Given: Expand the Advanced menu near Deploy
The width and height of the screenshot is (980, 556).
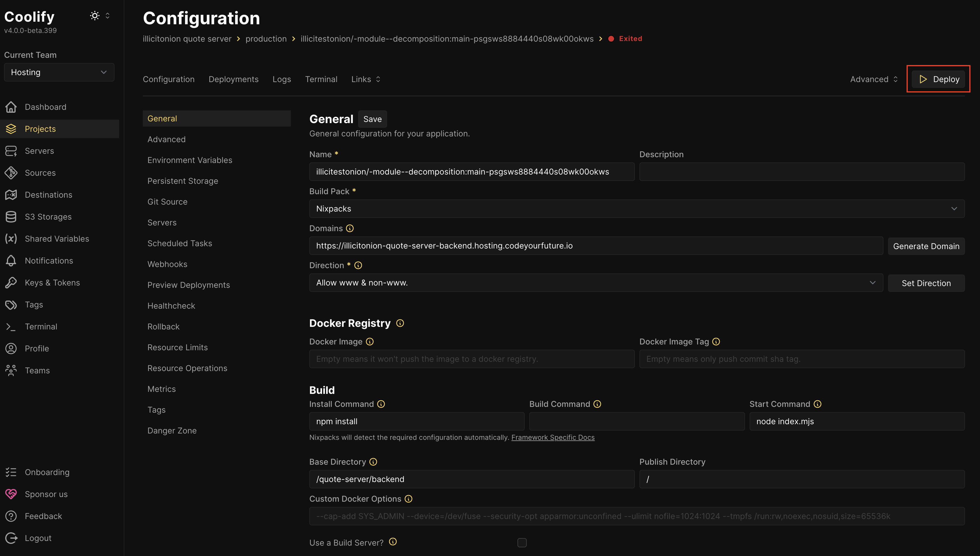Looking at the screenshot, I should tap(873, 79).
